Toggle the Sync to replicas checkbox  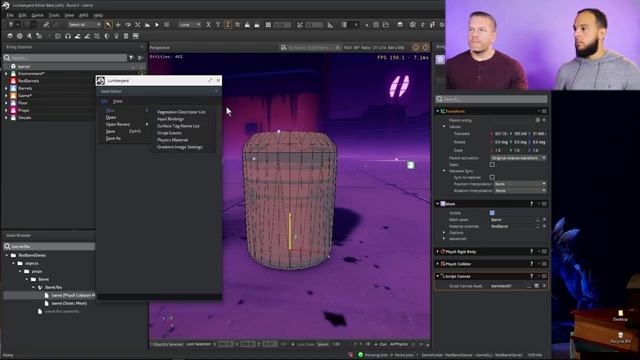492,178
